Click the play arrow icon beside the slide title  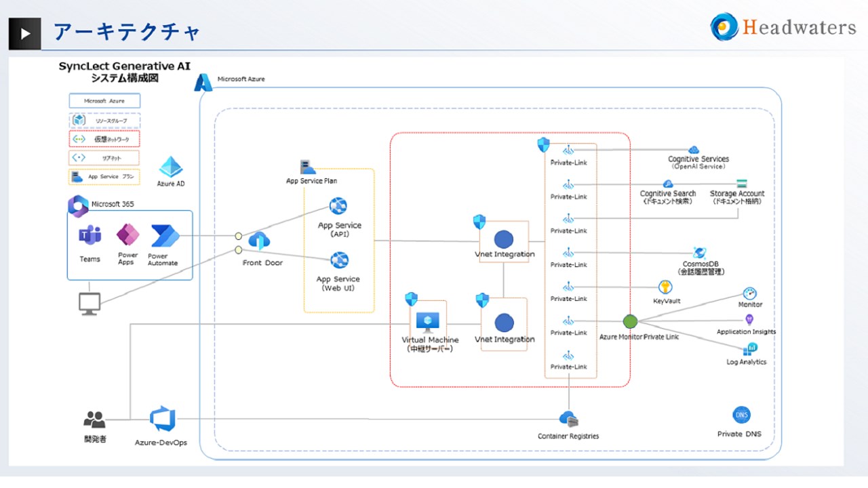coord(26,33)
